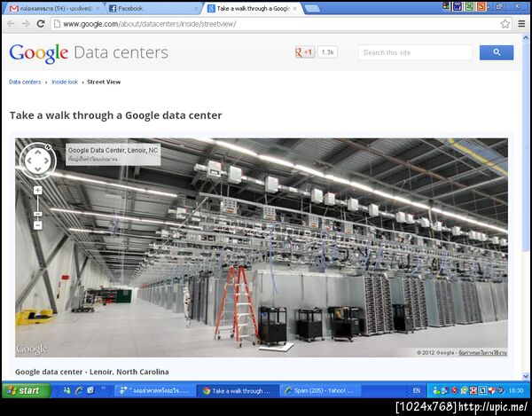Screen dimensions: 532x416
Task: Switch to the 'Take a walk through' taskbar button
Action: click(x=238, y=391)
